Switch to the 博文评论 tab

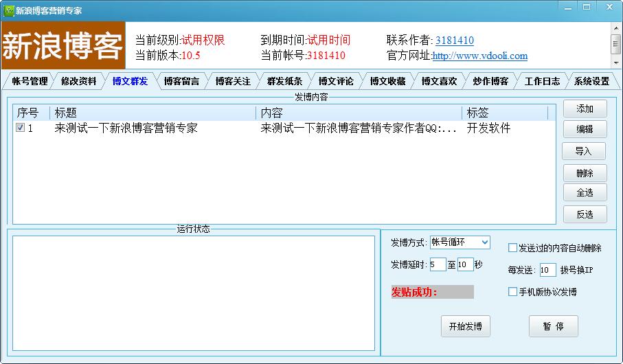(336, 81)
